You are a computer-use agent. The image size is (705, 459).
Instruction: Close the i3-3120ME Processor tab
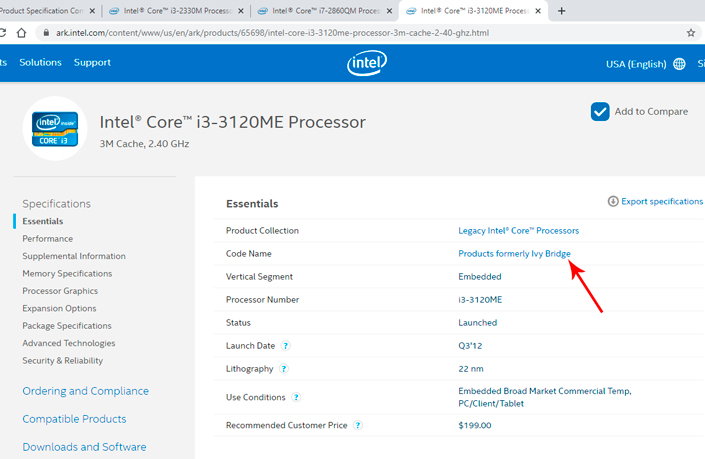coord(538,11)
